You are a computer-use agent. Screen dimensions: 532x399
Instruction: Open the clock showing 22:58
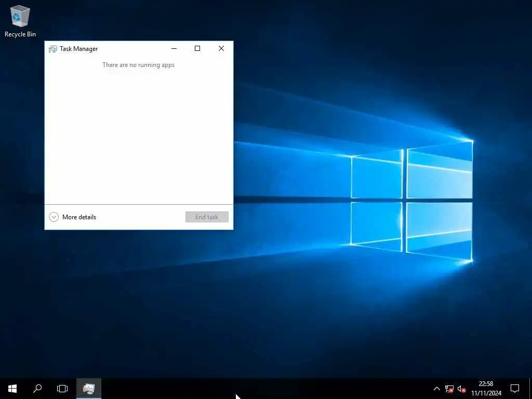click(x=486, y=389)
